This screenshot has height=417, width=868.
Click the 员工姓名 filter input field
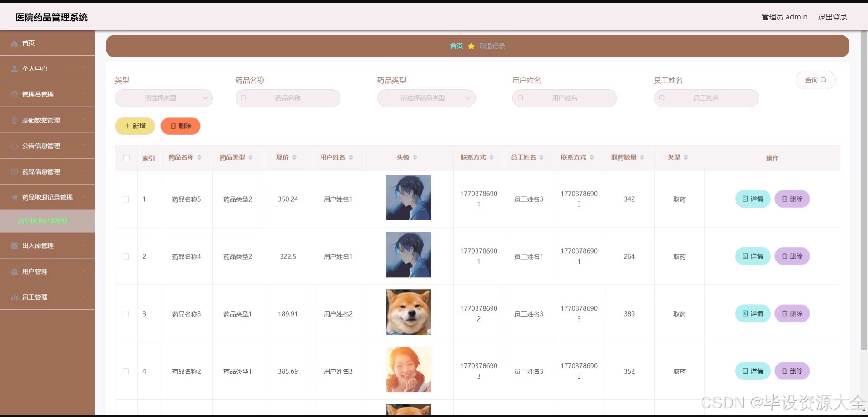[x=706, y=98]
